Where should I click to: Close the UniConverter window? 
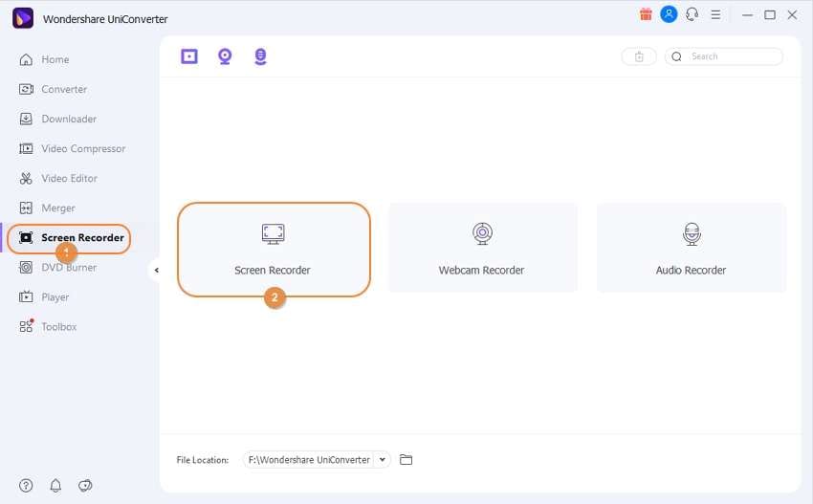[x=792, y=15]
